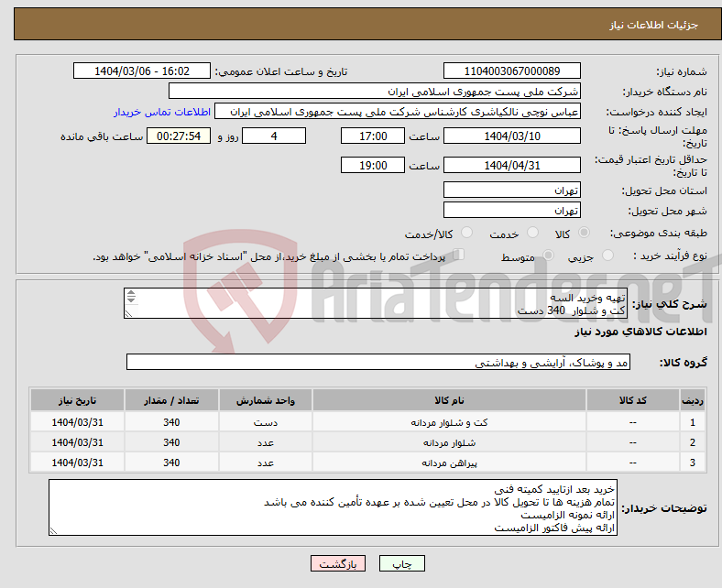The image size is (722, 588).
Task: Click the announcement date field 1404/03/06 - 16:02
Action: coord(142,71)
